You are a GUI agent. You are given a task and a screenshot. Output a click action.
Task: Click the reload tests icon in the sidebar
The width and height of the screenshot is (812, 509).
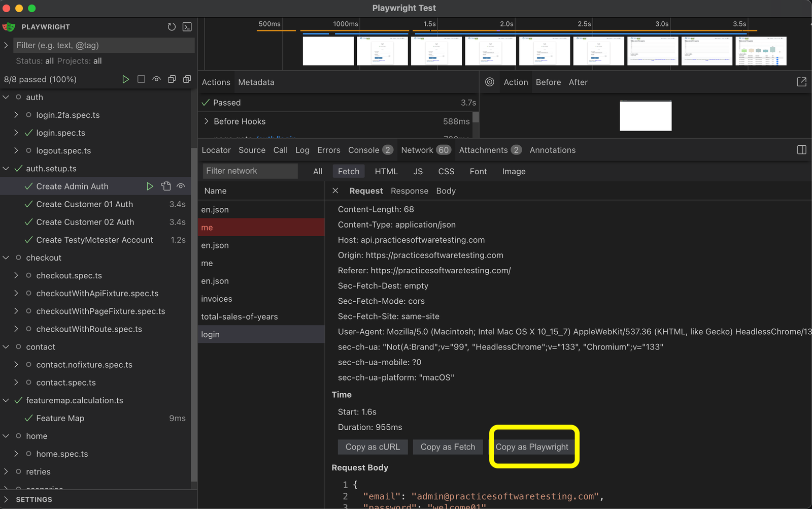click(x=172, y=27)
